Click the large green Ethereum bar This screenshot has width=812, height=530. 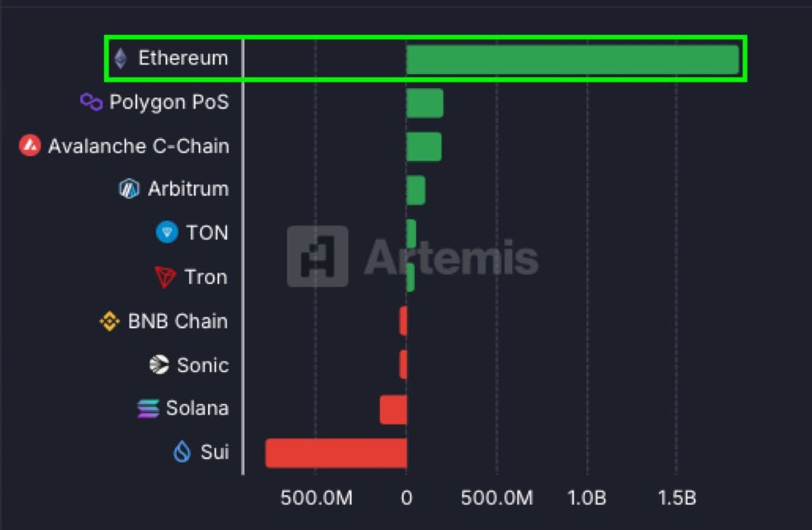[x=573, y=59]
